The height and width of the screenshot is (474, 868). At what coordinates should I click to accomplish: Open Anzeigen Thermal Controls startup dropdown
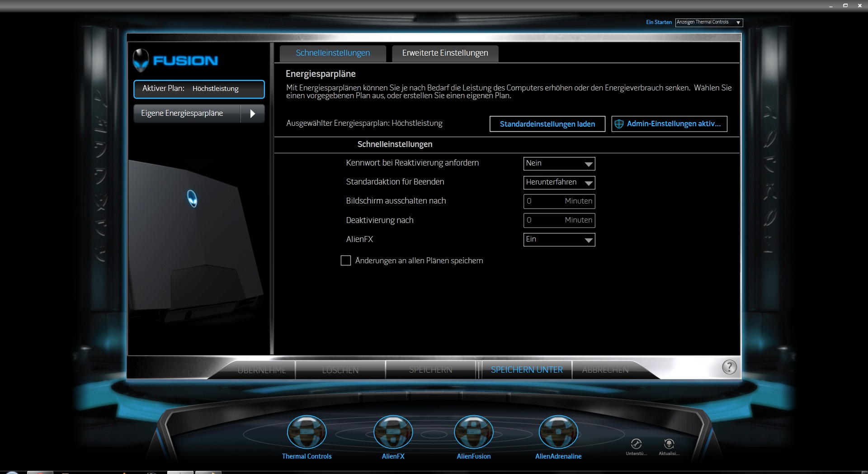(x=709, y=22)
